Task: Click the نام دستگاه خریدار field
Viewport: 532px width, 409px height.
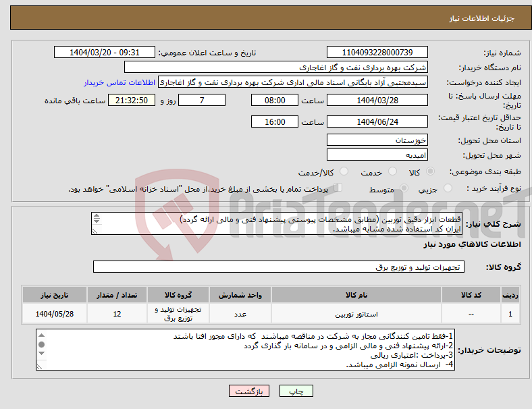Action: (x=276, y=67)
